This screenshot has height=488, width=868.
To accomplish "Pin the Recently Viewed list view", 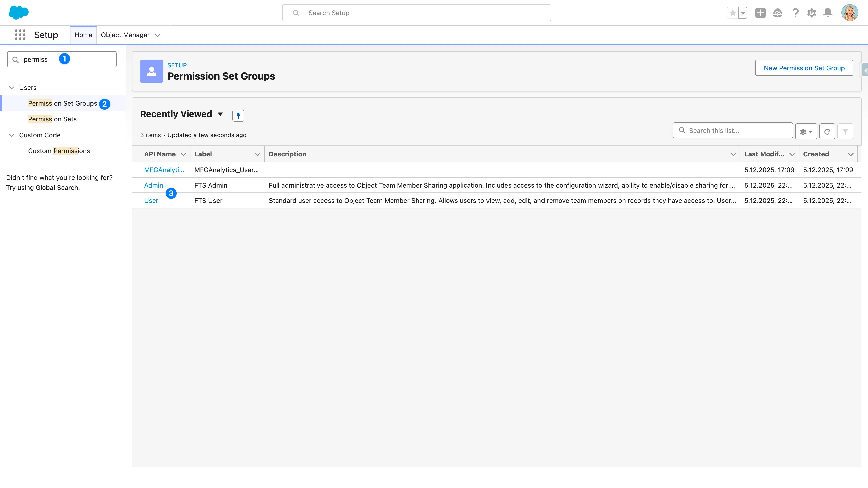I will pyautogui.click(x=238, y=115).
